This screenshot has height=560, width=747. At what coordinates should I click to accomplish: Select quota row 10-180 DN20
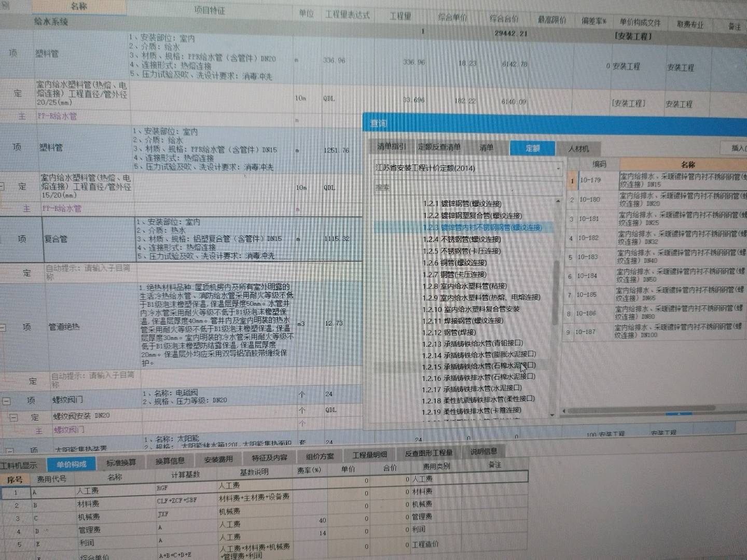656,200
